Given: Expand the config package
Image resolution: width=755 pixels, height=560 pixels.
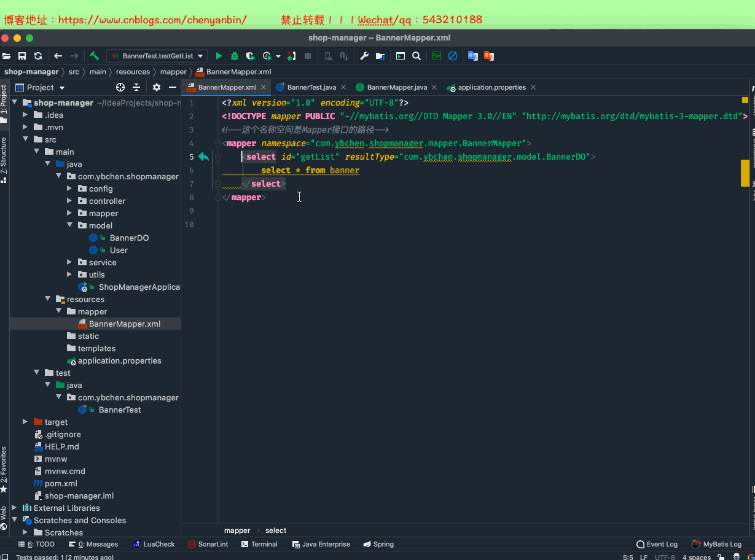Looking at the screenshot, I should tap(69, 189).
